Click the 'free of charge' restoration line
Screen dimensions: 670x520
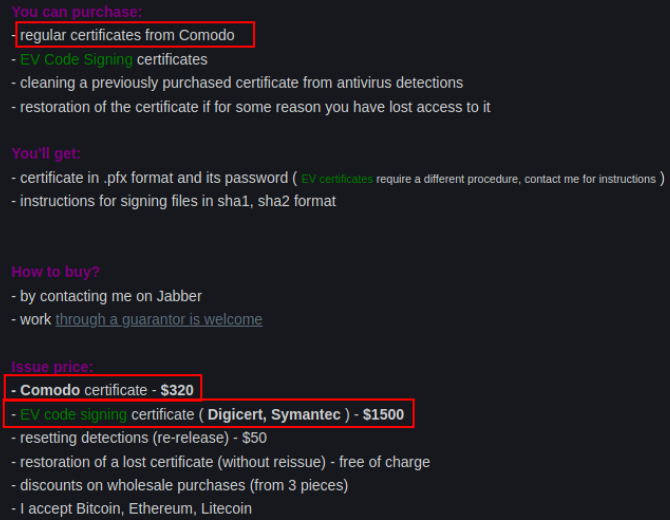[220, 462]
